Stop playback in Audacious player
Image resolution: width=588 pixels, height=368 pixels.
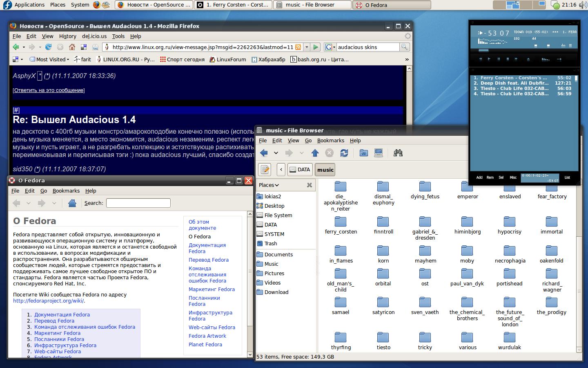click(508, 59)
